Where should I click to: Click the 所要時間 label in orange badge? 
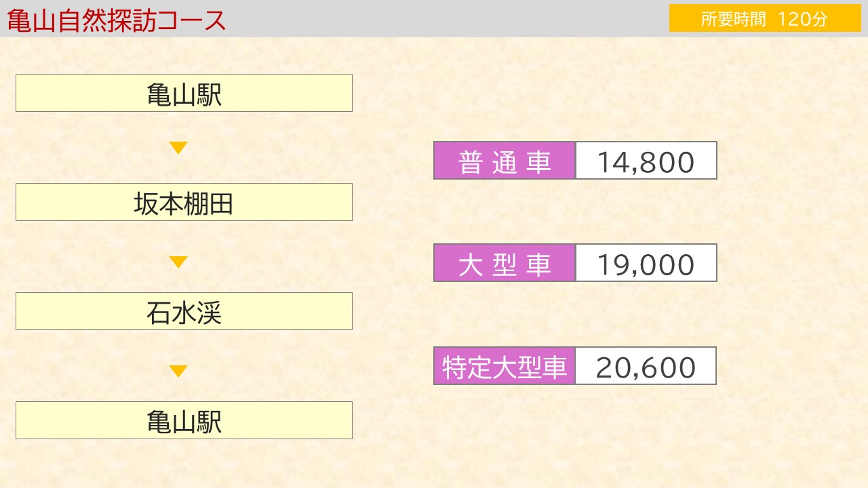tap(733, 19)
